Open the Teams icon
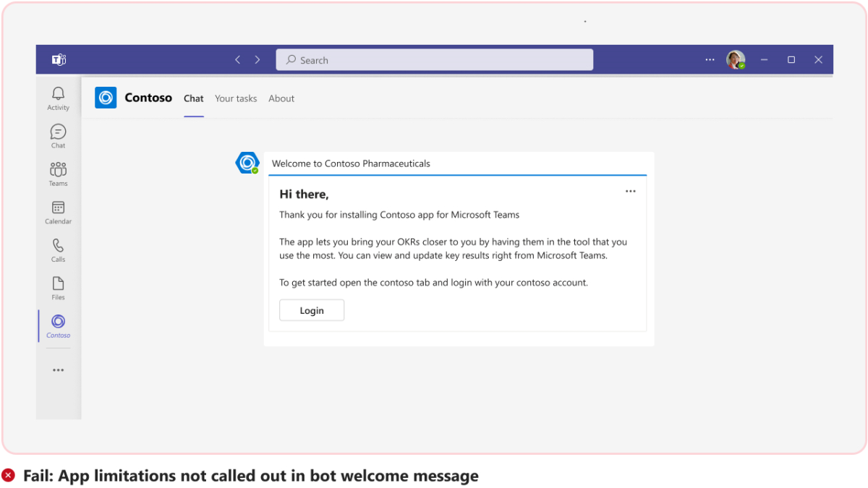868x488 pixels. coord(58,170)
